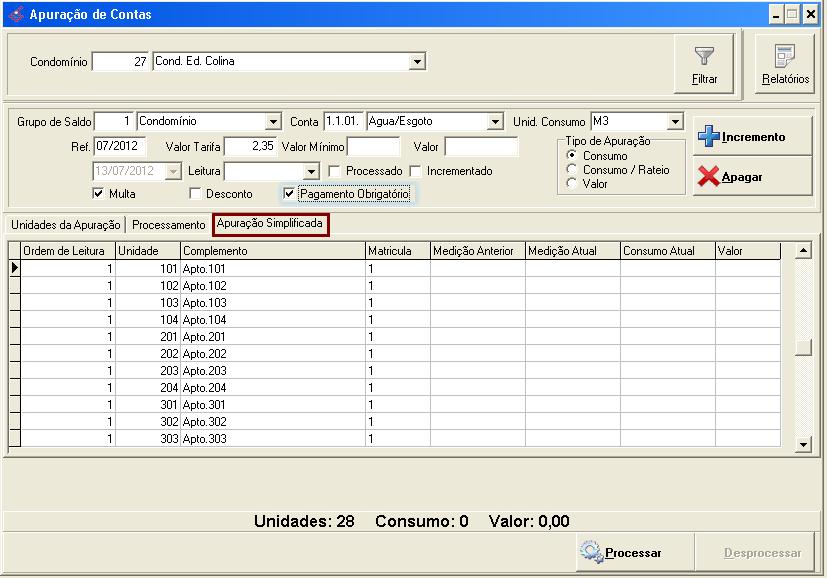Viewport: 827px width, 578px height.
Task: Enable the Desconto checkbox
Action: 196,194
